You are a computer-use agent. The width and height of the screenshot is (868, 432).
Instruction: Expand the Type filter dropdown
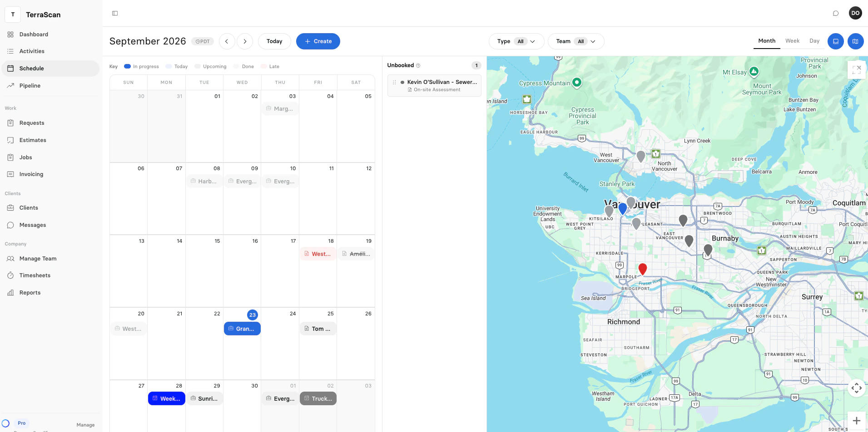516,41
